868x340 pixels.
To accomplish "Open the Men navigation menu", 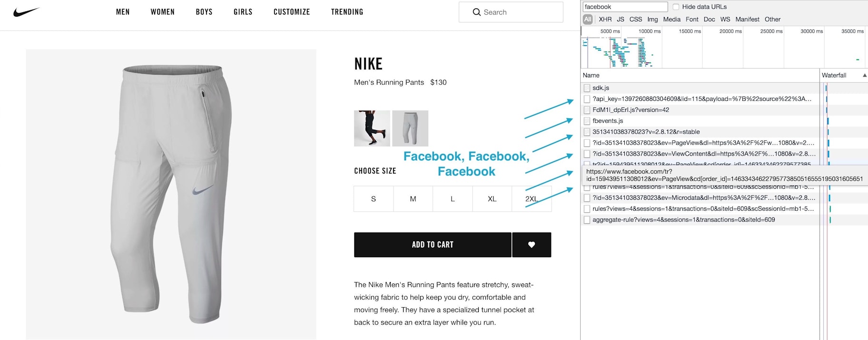I will pyautogui.click(x=123, y=12).
